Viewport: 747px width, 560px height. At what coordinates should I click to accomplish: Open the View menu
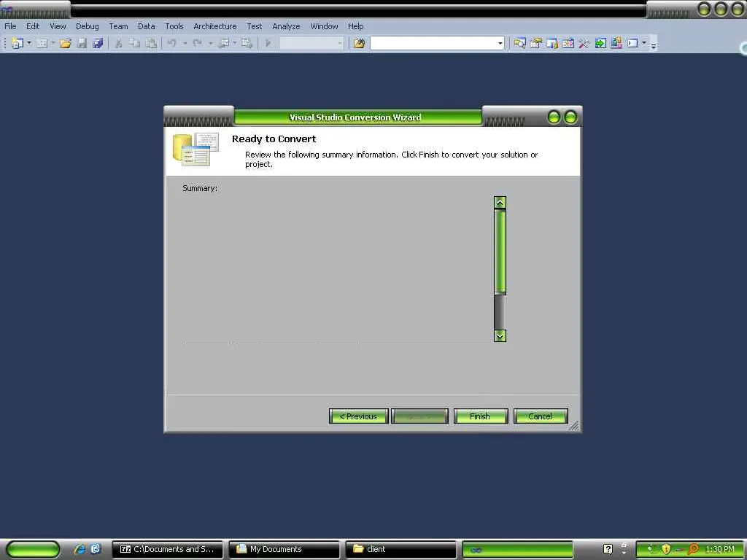coord(58,26)
